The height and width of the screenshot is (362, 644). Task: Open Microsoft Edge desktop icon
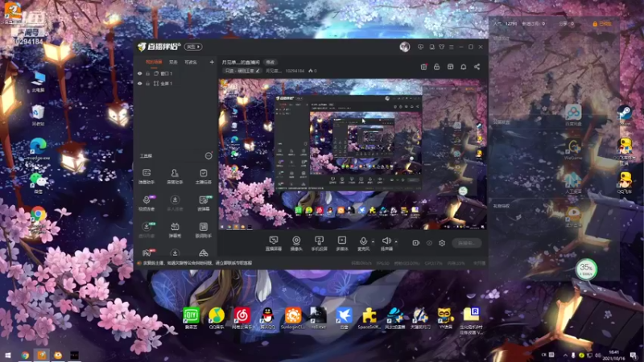click(38, 149)
